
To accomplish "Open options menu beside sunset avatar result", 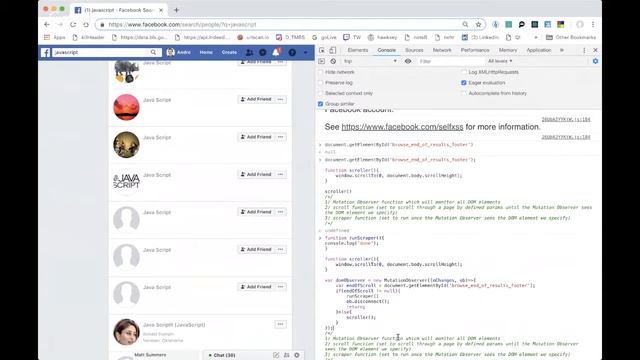I will click(280, 99).
